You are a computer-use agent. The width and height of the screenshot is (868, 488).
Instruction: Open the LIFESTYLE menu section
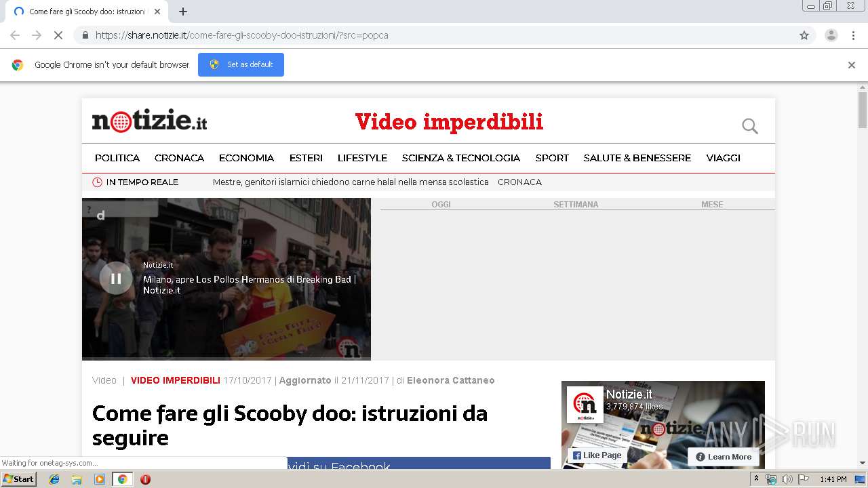(x=362, y=158)
